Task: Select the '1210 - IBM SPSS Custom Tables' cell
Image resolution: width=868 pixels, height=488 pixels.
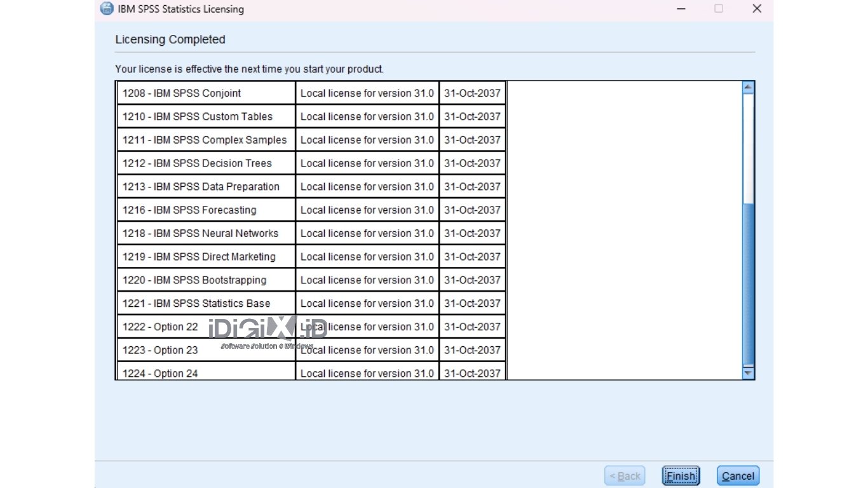Action: pos(207,117)
